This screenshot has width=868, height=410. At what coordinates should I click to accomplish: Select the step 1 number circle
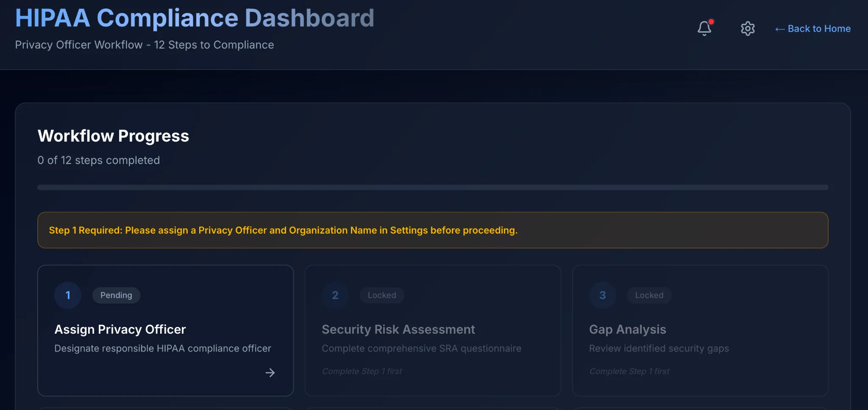(x=68, y=295)
